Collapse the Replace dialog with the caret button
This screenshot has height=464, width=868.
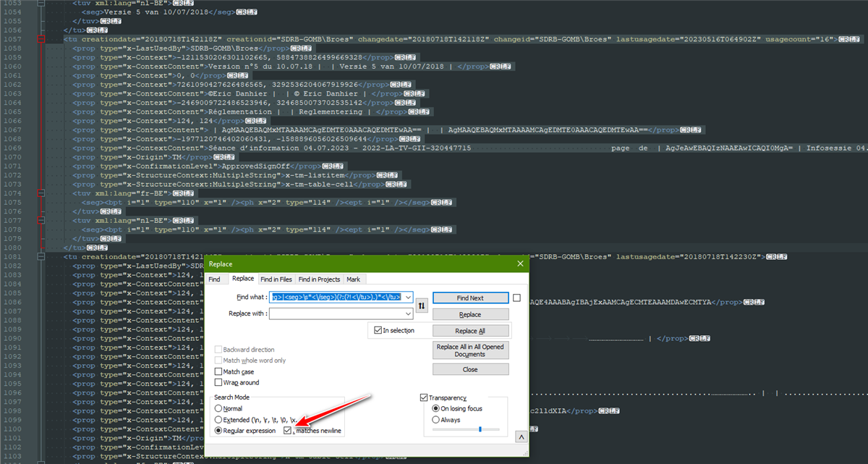pyautogui.click(x=520, y=436)
